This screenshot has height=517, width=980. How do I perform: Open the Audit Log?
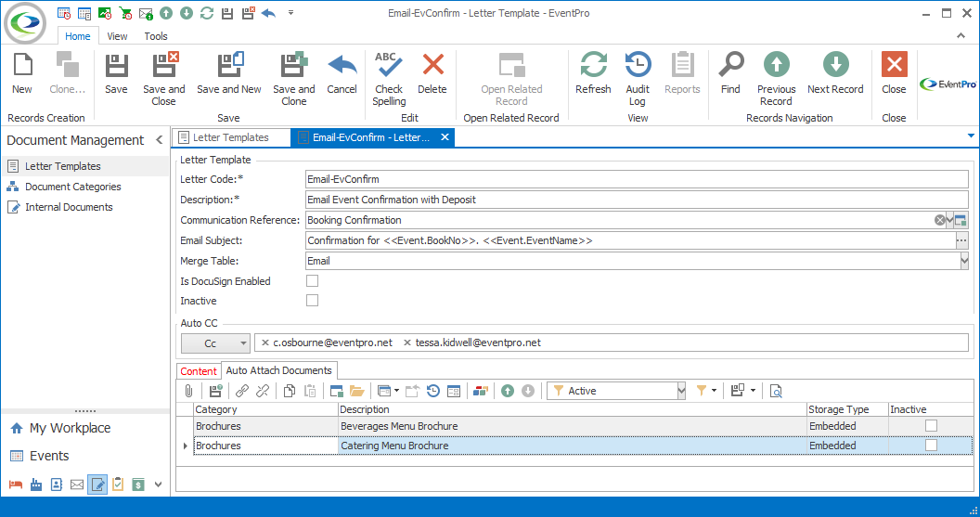point(638,80)
